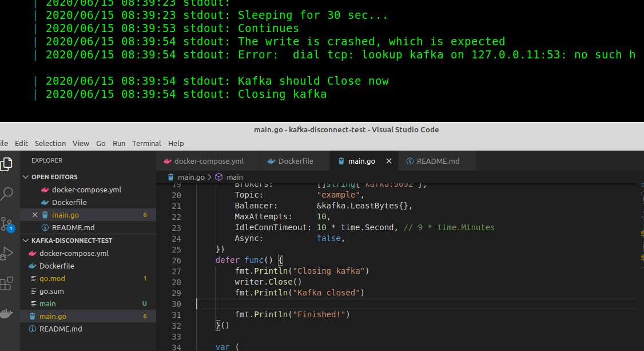644x351 pixels.
Task: Open Source Control view with badge
Action: pyautogui.click(x=7, y=224)
